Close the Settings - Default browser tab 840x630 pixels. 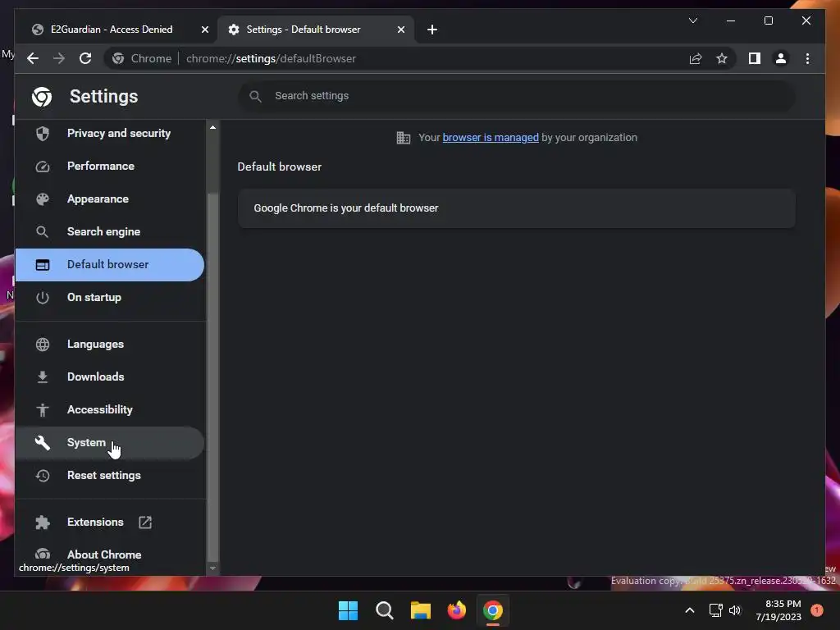point(400,30)
